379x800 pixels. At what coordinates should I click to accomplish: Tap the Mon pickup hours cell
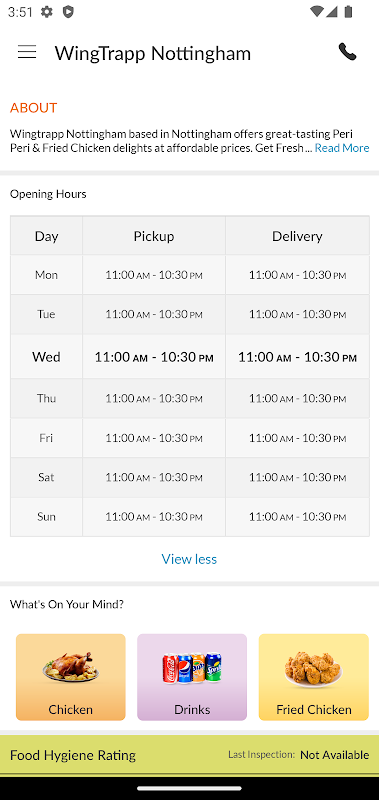(x=154, y=275)
